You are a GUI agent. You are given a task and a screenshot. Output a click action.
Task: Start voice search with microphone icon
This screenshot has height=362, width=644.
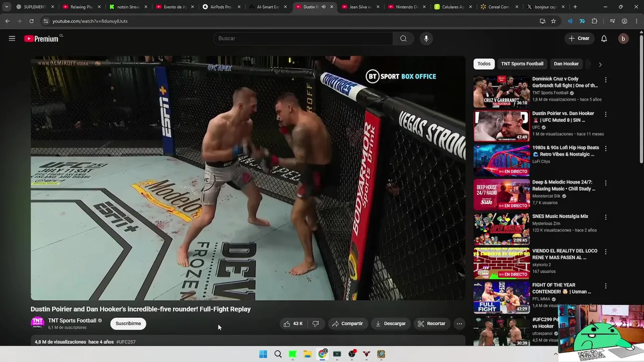coord(426,39)
